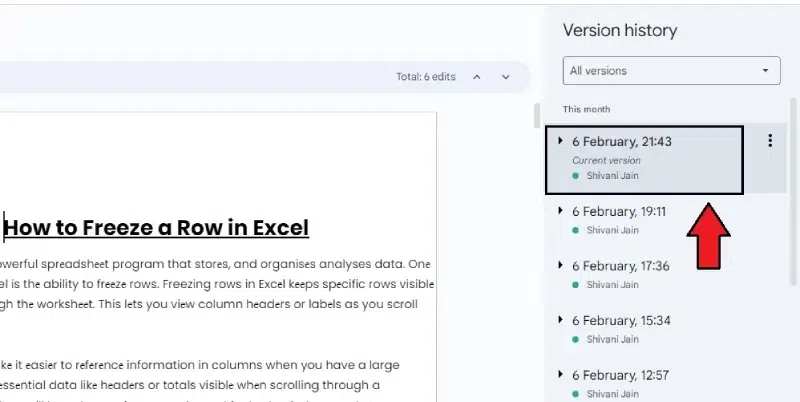This screenshot has height=402, width=800.
Task: Expand the 6 February, 17:36 version
Action: pos(560,265)
